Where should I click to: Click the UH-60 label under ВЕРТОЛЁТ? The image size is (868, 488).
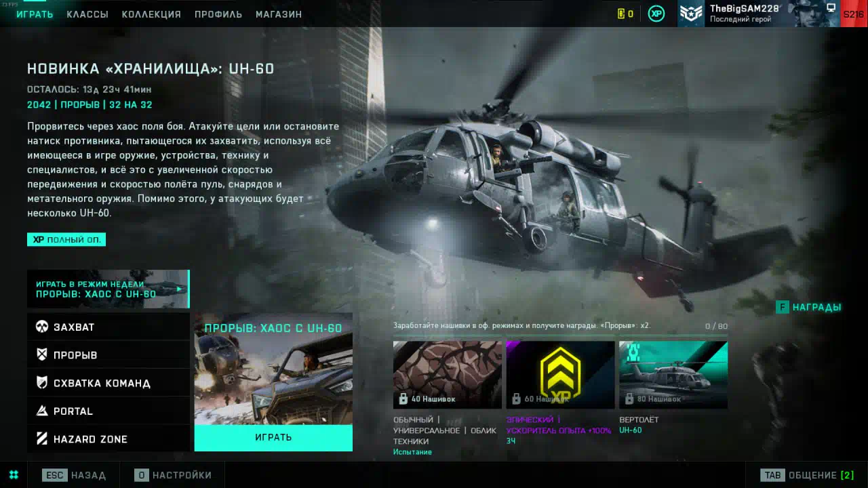tap(630, 430)
